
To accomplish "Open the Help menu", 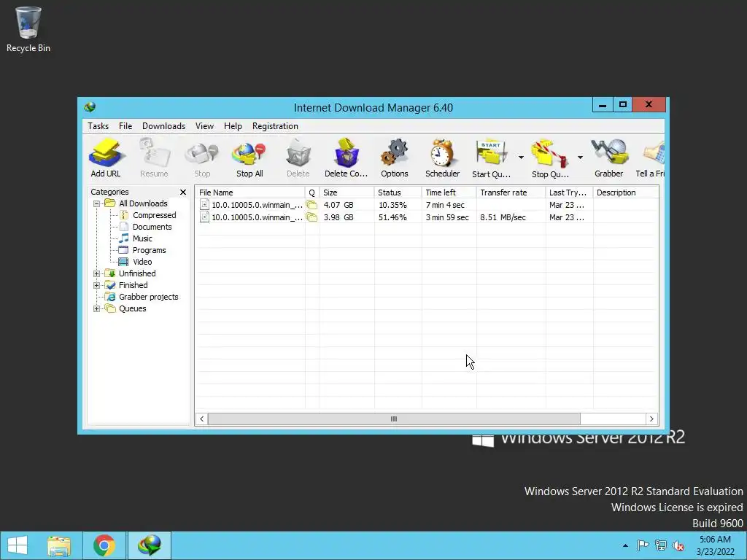I will pos(233,126).
